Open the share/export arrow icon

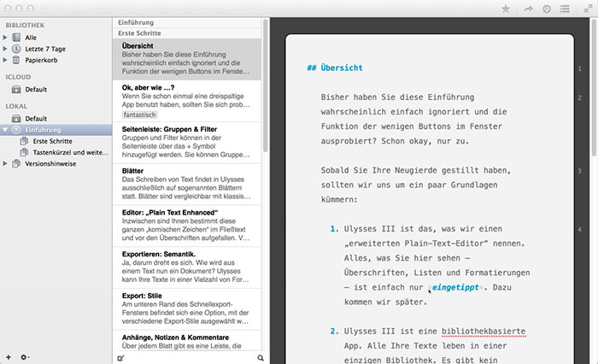point(528,9)
